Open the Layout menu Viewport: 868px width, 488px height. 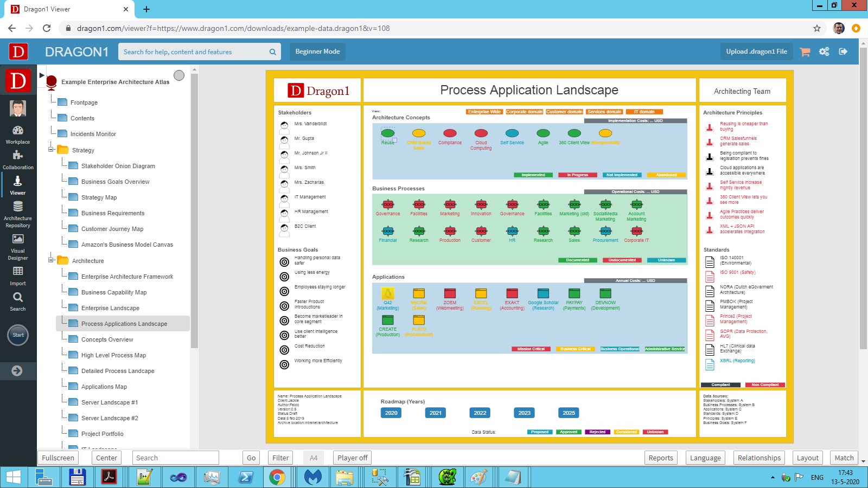click(807, 458)
